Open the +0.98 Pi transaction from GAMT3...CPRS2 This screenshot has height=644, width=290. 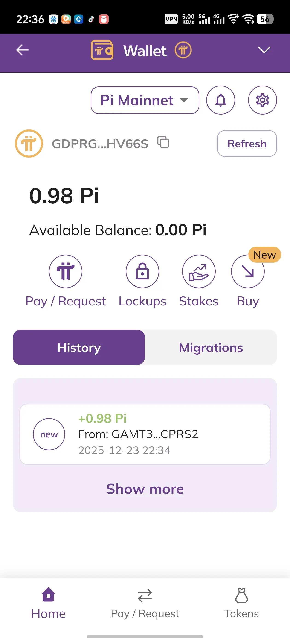(145, 434)
